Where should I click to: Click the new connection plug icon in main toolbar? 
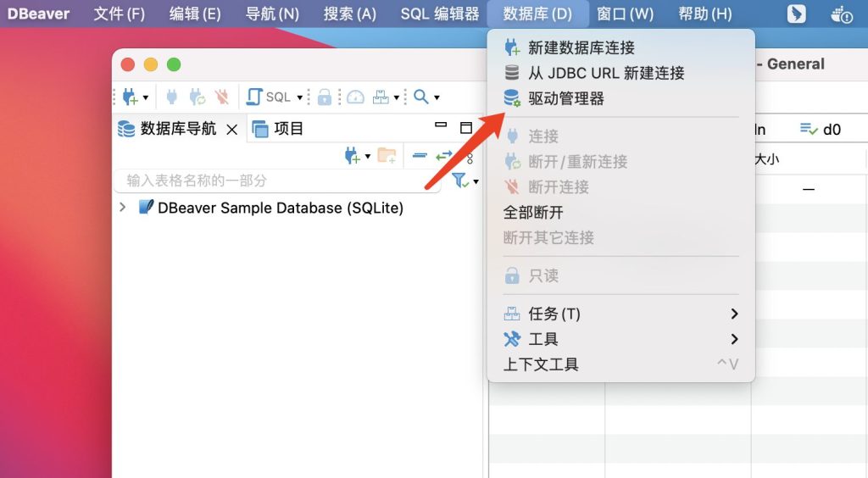coord(130,97)
